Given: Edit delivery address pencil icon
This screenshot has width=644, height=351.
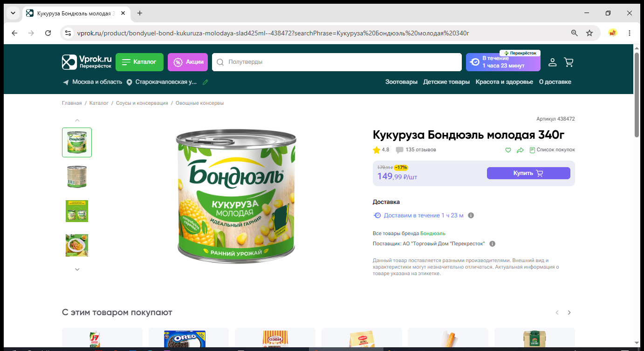Looking at the screenshot, I should tap(206, 82).
